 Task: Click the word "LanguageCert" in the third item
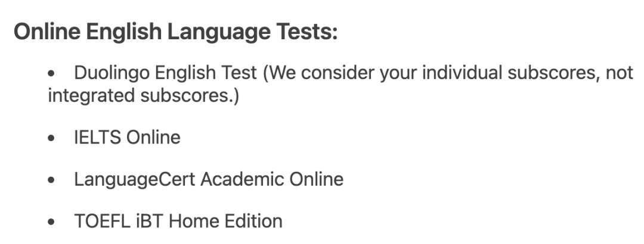[134, 179]
